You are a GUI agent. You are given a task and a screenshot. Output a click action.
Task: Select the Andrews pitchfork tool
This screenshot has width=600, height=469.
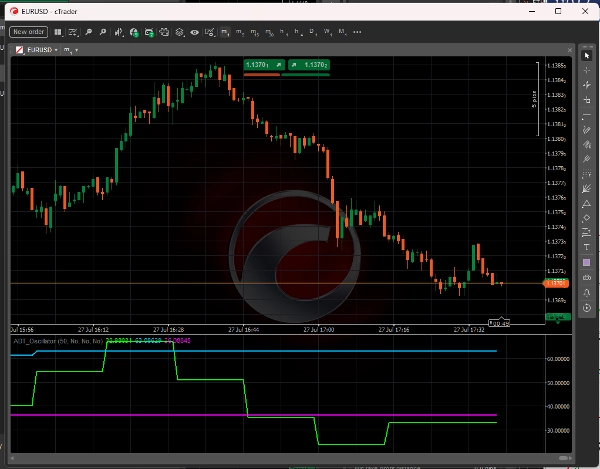coord(587,159)
